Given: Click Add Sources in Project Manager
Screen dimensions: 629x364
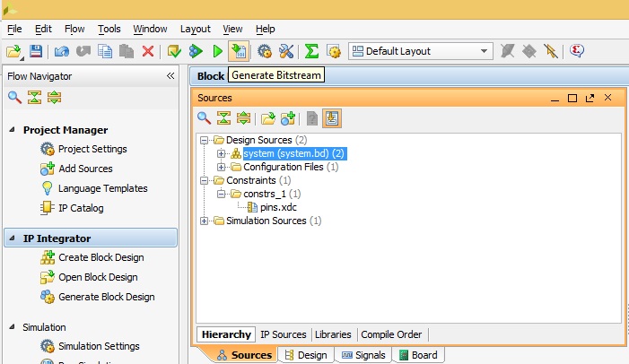Looking at the screenshot, I should tap(76, 169).
